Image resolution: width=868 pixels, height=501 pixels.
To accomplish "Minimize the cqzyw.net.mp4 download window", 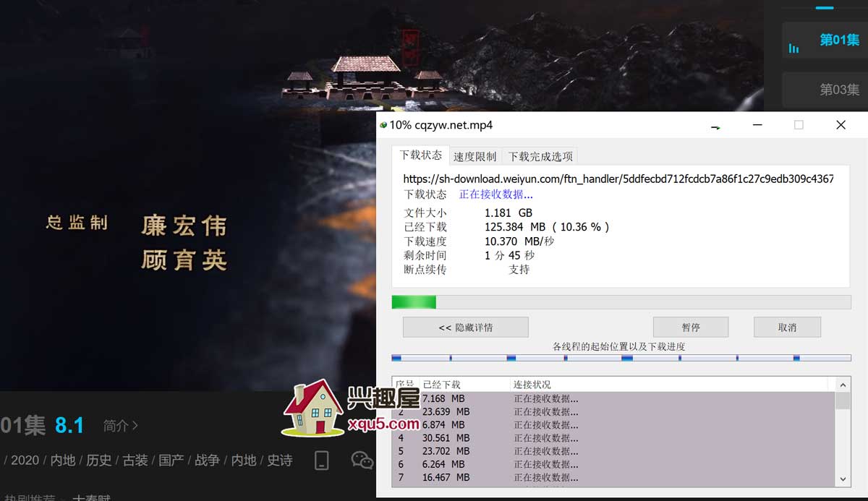I will pyautogui.click(x=757, y=125).
